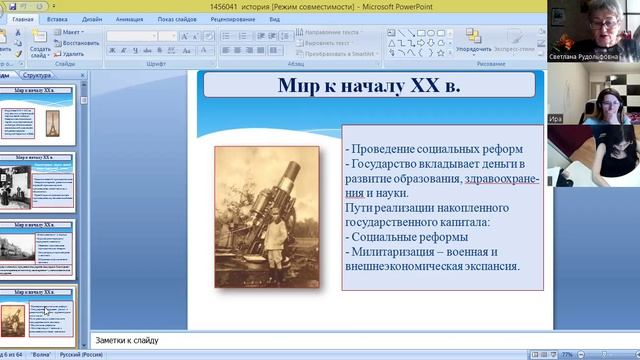Activate the Format Painter brush icon
640x360 pixels.
tap(18, 53)
